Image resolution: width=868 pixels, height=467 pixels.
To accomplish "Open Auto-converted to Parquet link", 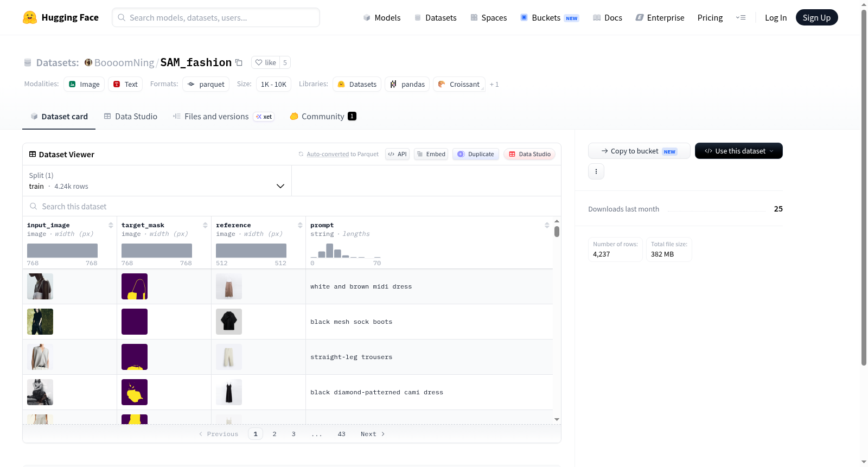I will point(342,154).
